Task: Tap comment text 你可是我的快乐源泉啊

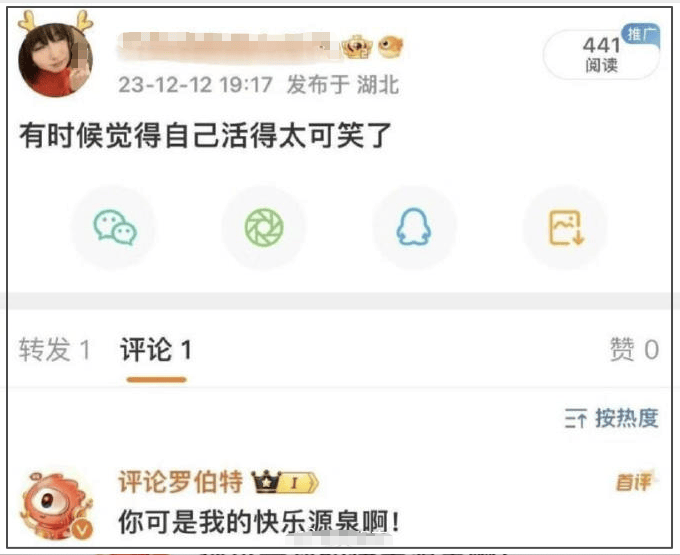Action: click(x=259, y=522)
